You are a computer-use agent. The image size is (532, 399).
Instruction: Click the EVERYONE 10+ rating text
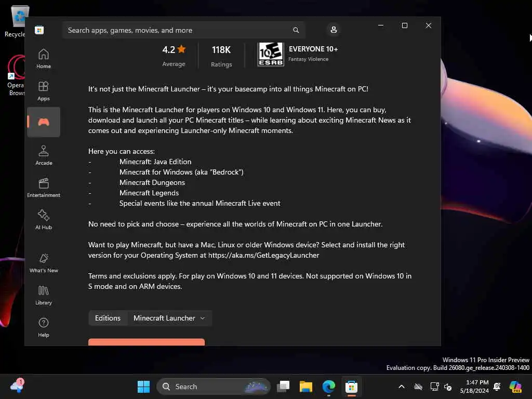pyautogui.click(x=313, y=49)
